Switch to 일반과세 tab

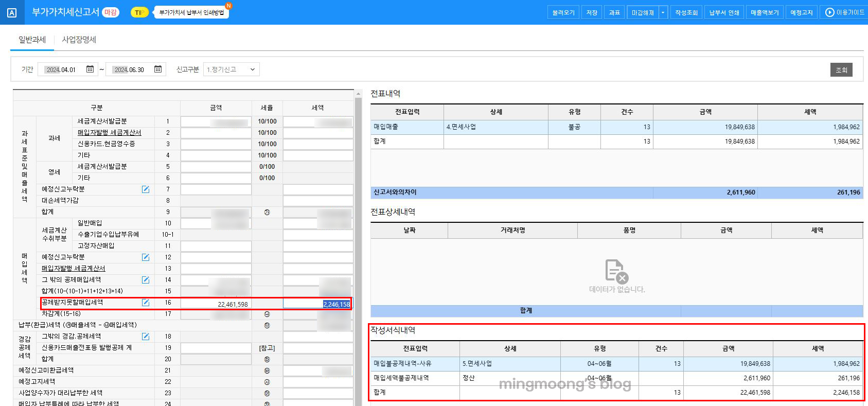(x=32, y=40)
